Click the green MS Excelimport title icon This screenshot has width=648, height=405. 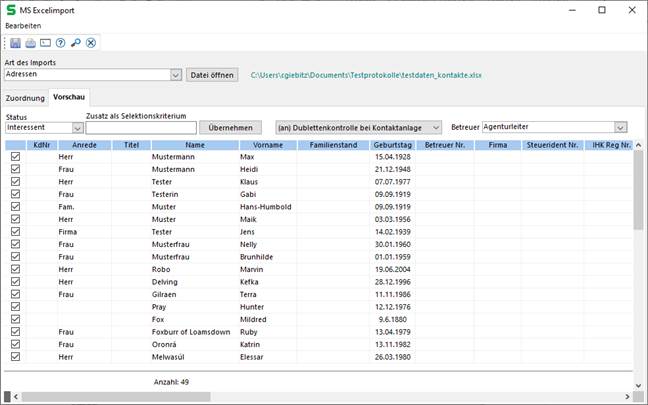tap(11, 10)
